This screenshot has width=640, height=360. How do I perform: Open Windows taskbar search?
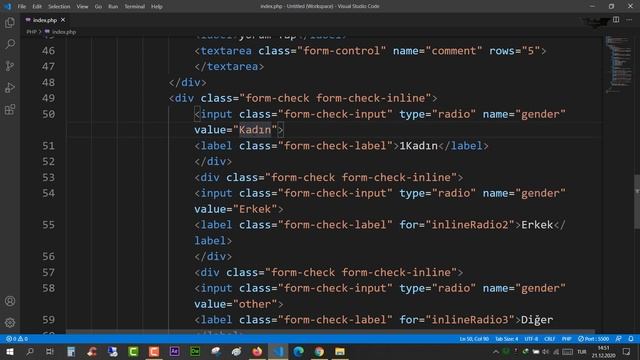30,351
